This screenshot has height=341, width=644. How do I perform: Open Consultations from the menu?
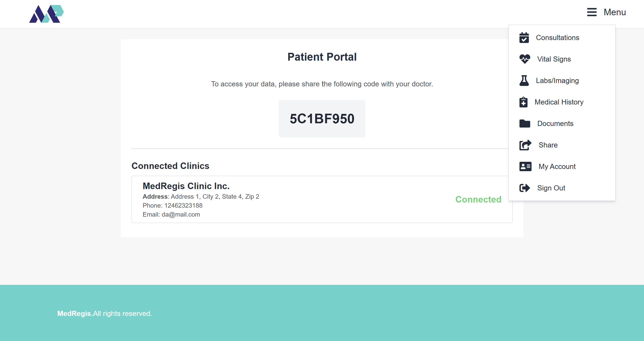click(557, 38)
